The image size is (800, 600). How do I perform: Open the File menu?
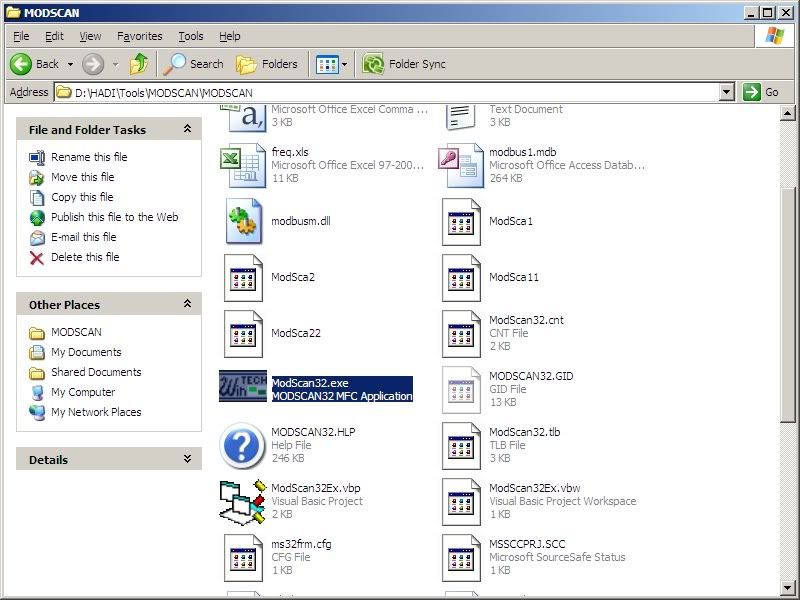(x=21, y=36)
